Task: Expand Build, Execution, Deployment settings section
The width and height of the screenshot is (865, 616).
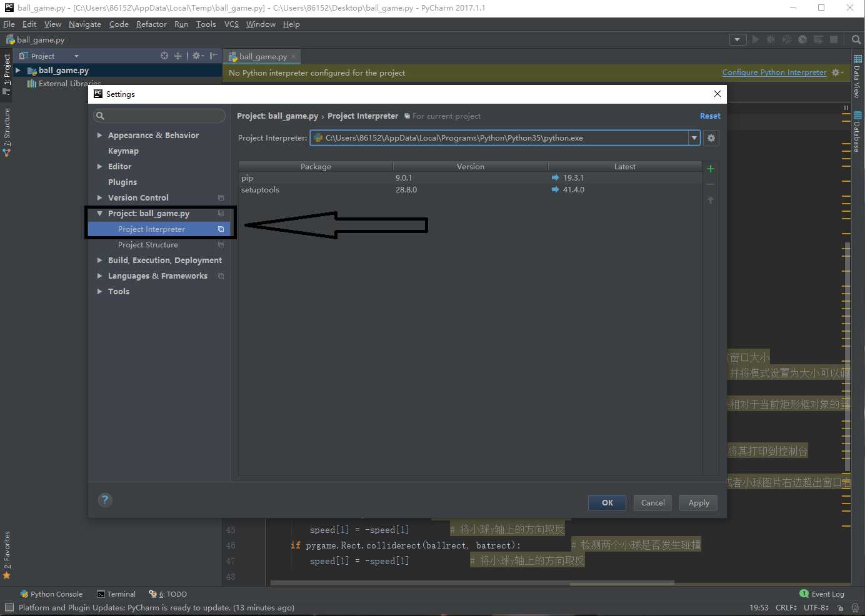Action: [x=99, y=260]
